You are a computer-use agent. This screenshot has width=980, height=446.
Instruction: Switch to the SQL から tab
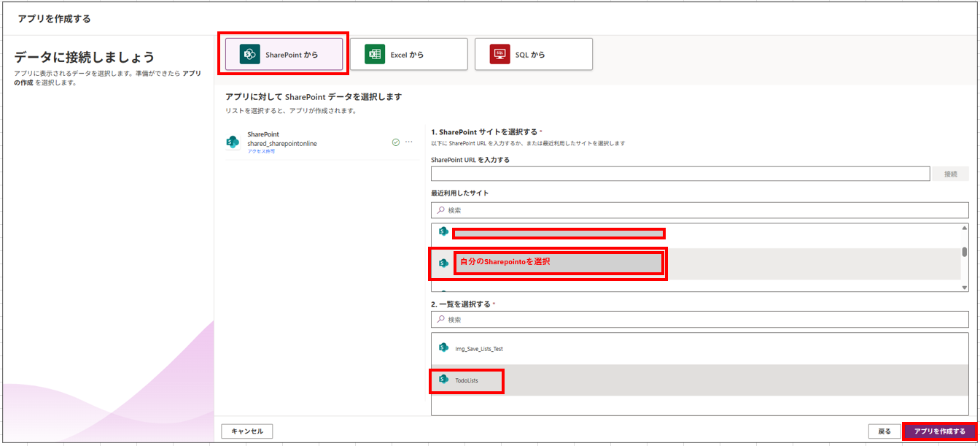(x=533, y=55)
